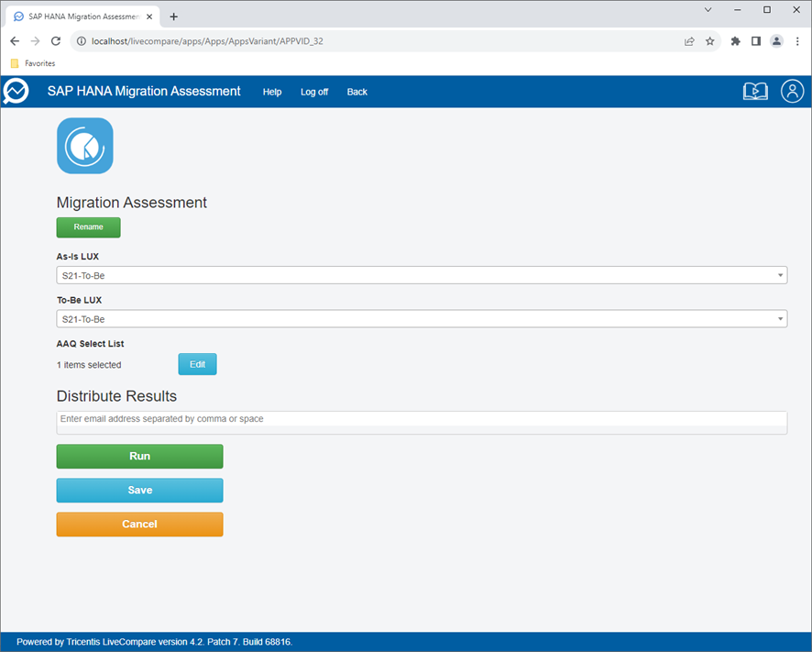Open the Chrome profile avatar

click(776, 41)
